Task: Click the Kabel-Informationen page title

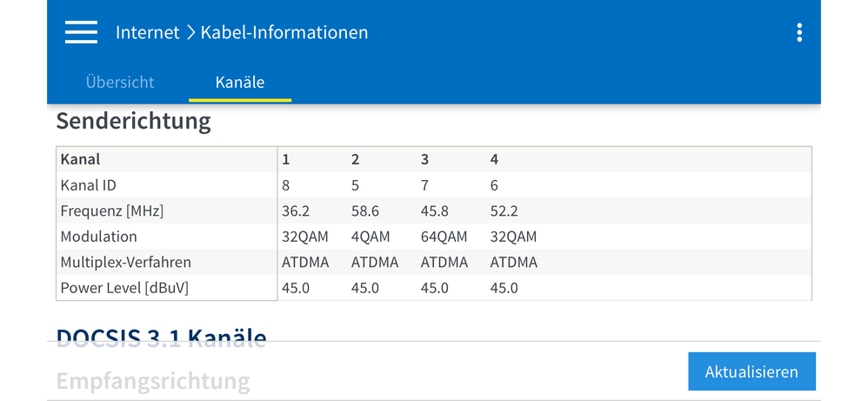Action: coord(284,33)
